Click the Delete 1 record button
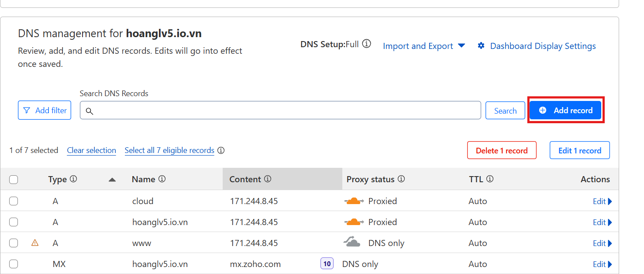 click(502, 150)
